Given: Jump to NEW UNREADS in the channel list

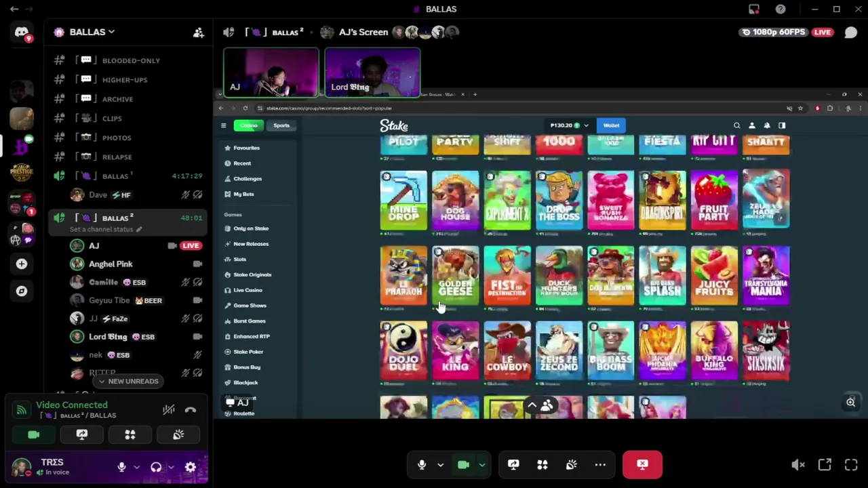Looking at the screenshot, I should click(127, 381).
